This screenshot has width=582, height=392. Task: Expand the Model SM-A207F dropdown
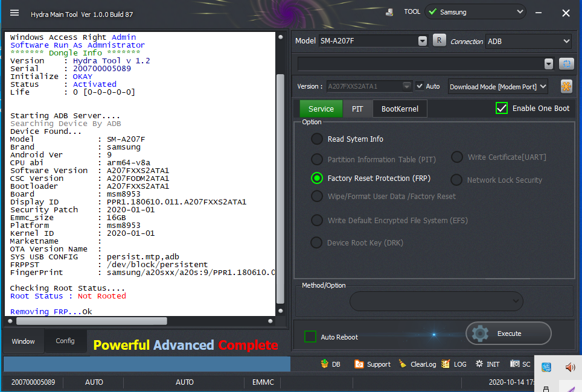click(x=422, y=41)
